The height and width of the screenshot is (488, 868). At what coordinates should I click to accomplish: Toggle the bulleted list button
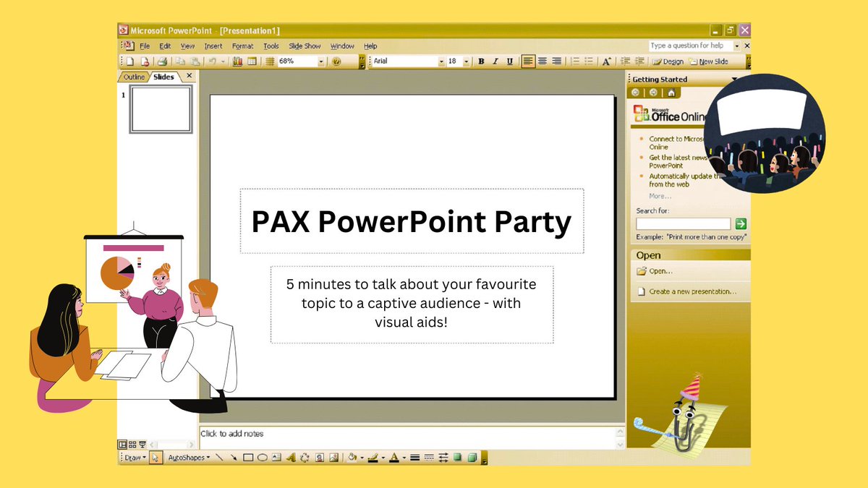[x=590, y=61]
